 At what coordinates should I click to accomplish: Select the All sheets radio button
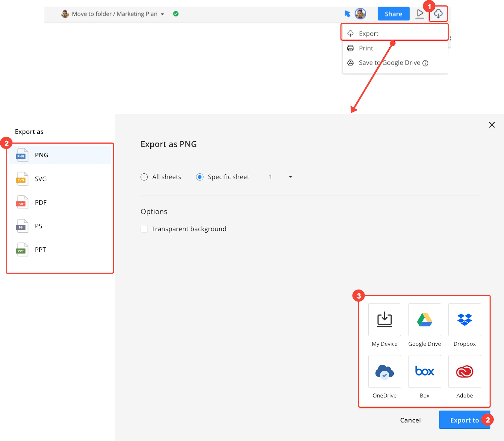144,177
